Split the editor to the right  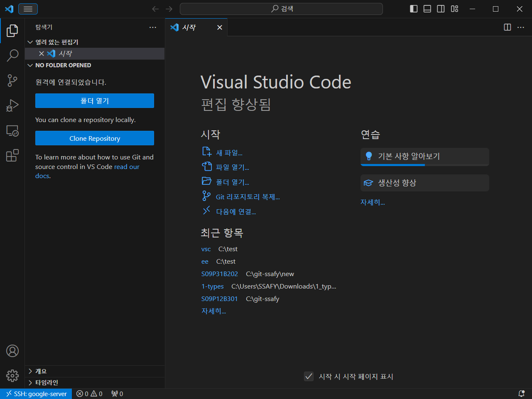click(507, 27)
